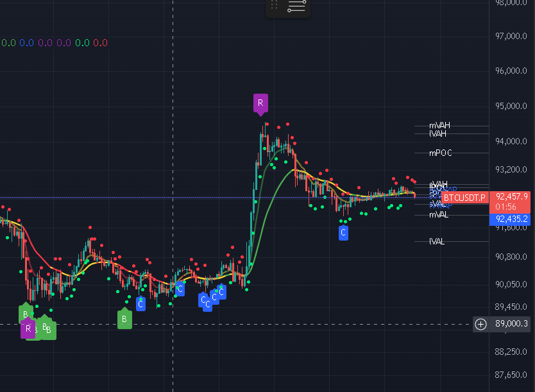
Task: Click the mPOC level label
Action: [441, 153]
